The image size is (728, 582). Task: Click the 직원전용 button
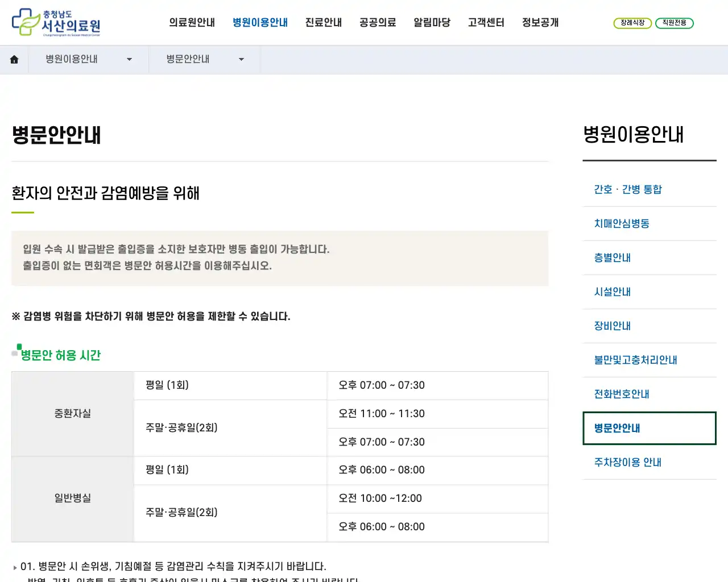pyautogui.click(x=675, y=23)
